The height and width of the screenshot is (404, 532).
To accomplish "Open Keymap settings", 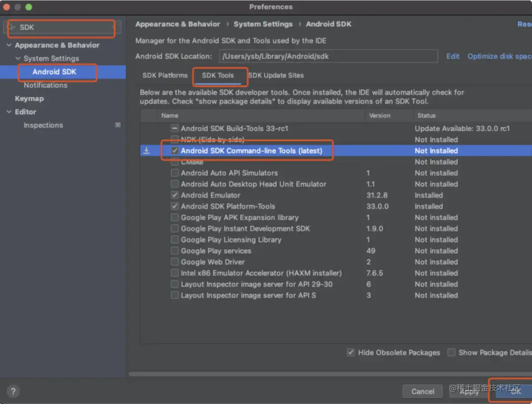I will tap(29, 98).
